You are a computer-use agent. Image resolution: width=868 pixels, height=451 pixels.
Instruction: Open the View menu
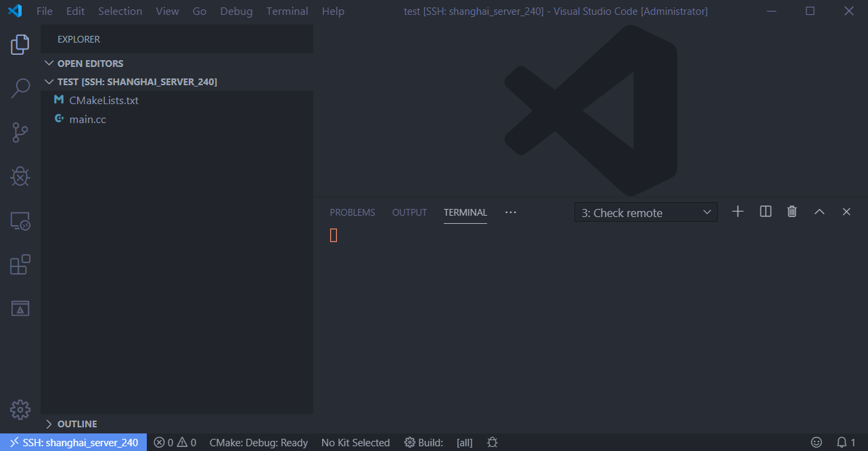[x=167, y=11]
